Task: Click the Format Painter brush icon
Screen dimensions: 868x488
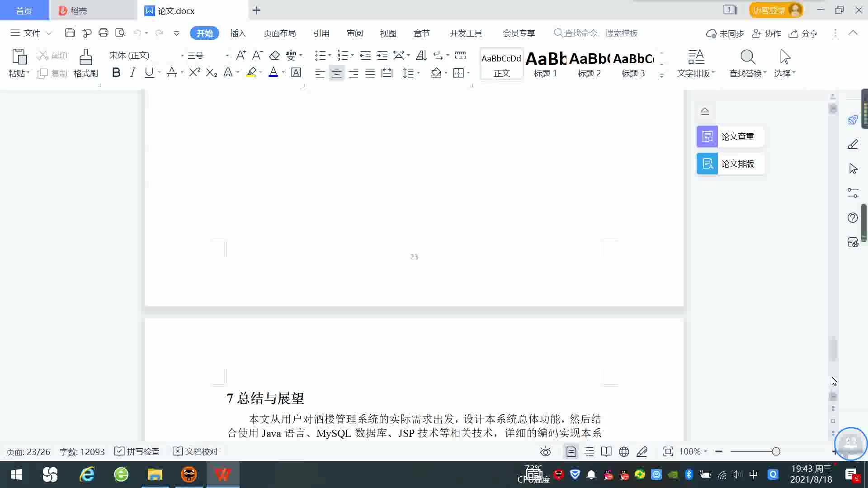Action: [x=85, y=58]
